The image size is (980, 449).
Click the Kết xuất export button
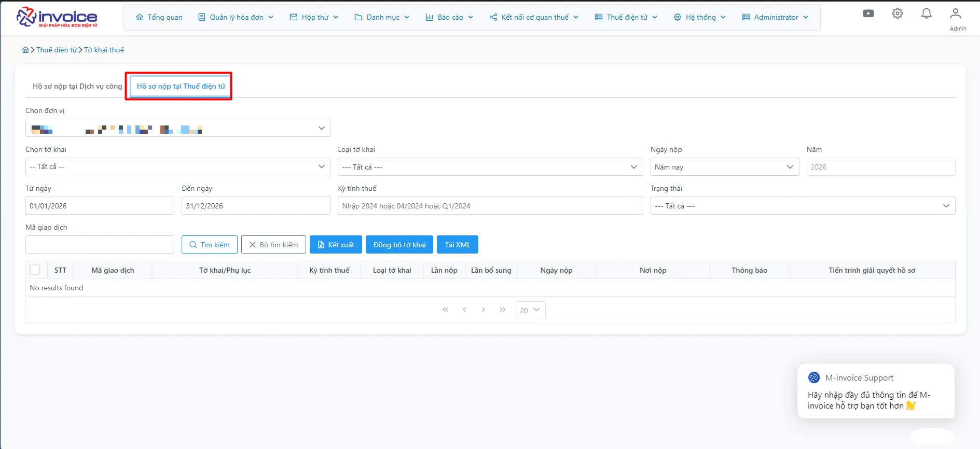336,245
